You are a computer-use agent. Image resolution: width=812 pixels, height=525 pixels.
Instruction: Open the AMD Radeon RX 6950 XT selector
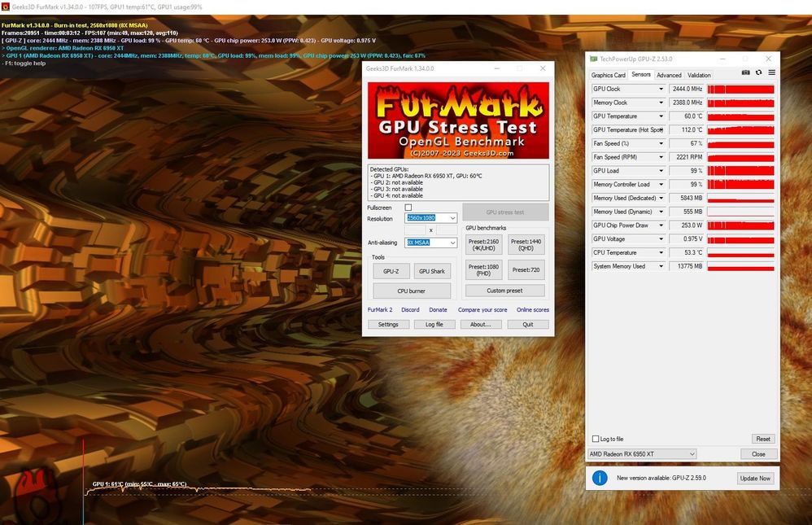pyautogui.click(x=642, y=454)
